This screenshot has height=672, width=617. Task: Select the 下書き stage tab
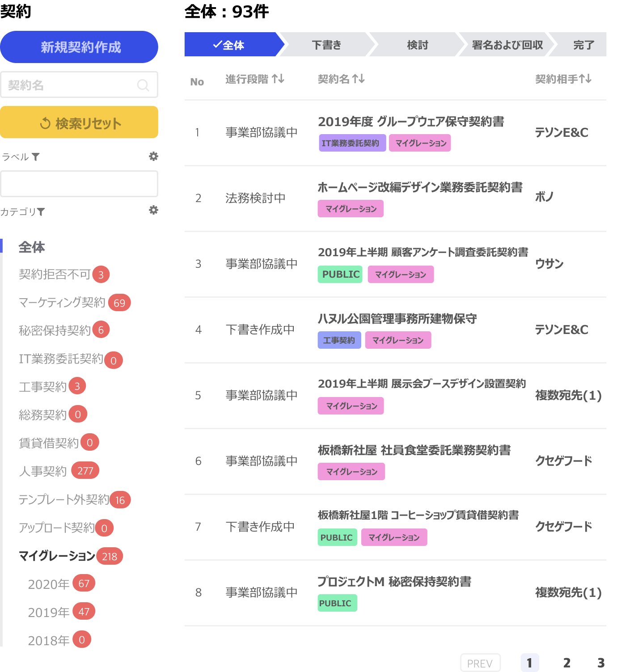(326, 45)
